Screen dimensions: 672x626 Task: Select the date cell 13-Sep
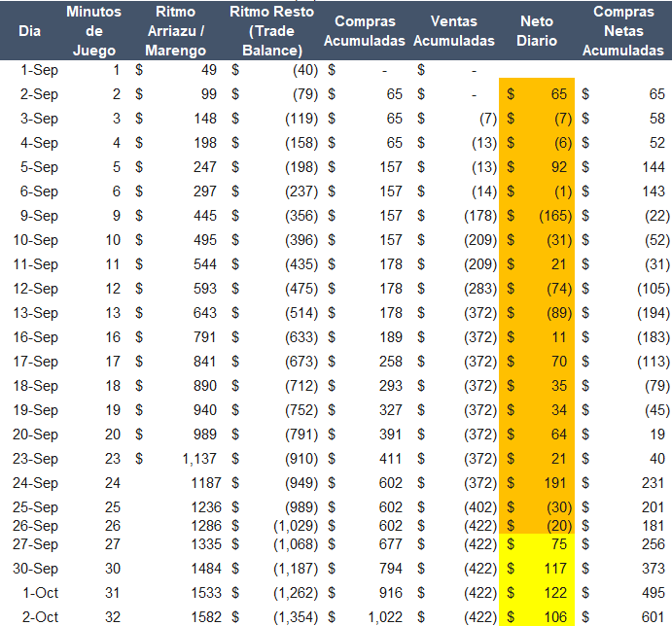pos(35,313)
